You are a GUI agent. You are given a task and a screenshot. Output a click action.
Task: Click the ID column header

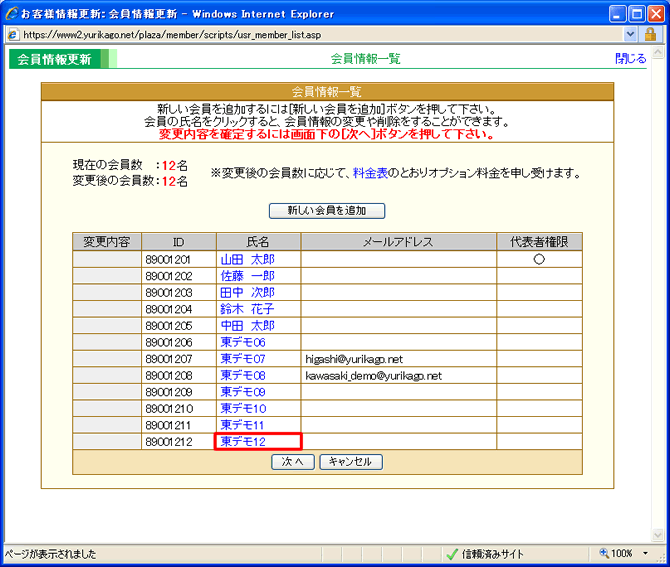click(179, 242)
